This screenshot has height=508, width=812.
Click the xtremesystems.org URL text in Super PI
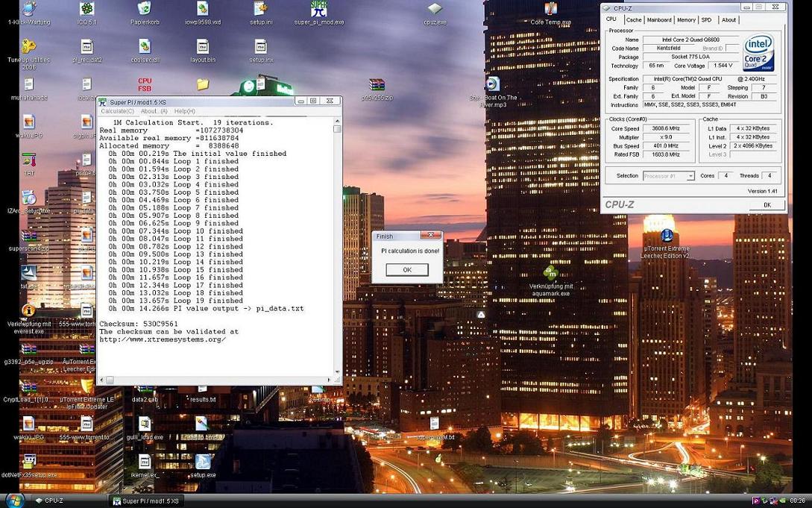click(162, 339)
